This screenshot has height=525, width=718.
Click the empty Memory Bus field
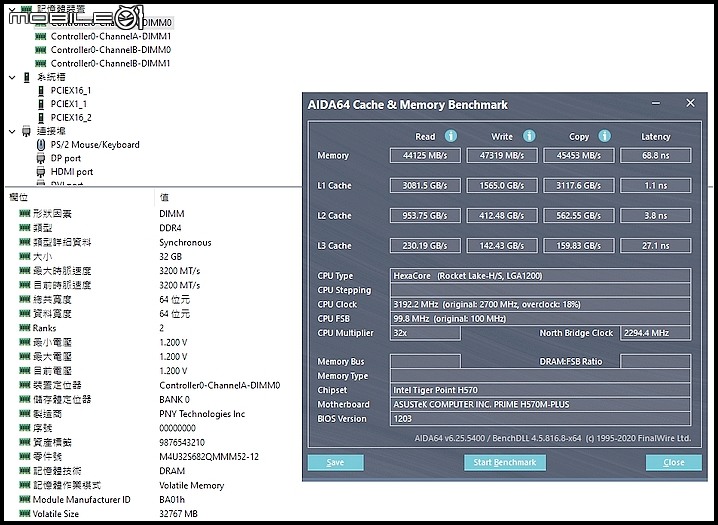pos(425,361)
